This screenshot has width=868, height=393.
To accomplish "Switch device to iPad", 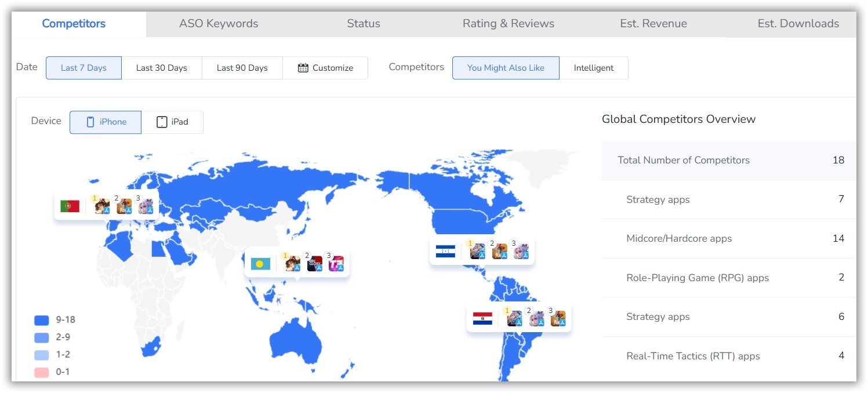I will point(172,122).
